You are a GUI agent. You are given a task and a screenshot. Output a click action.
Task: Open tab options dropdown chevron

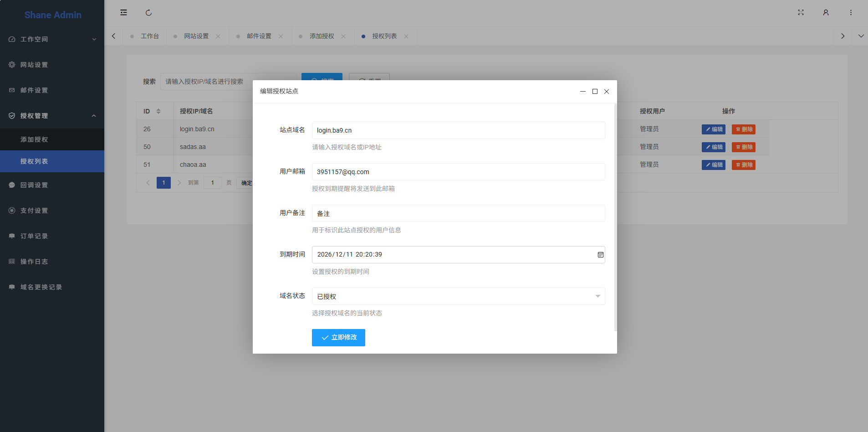[x=861, y=36]
